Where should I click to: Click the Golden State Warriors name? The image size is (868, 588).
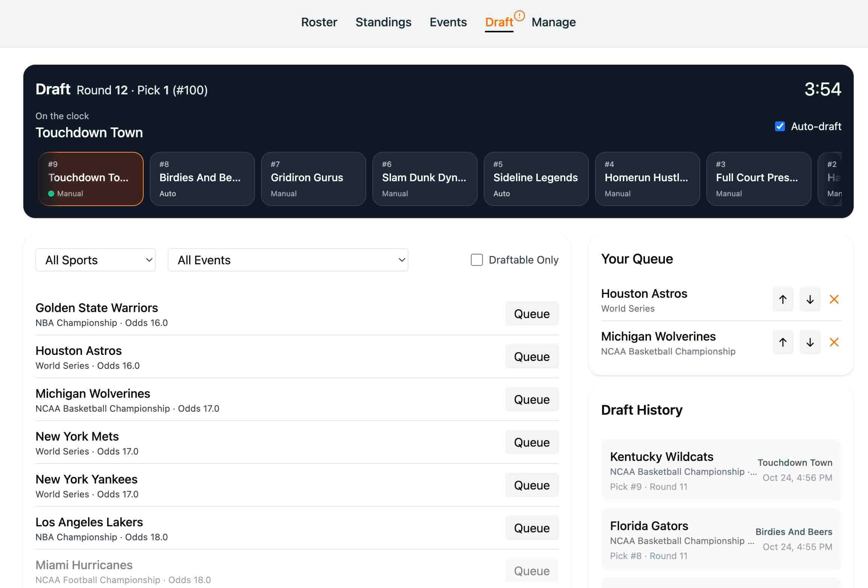97,308
